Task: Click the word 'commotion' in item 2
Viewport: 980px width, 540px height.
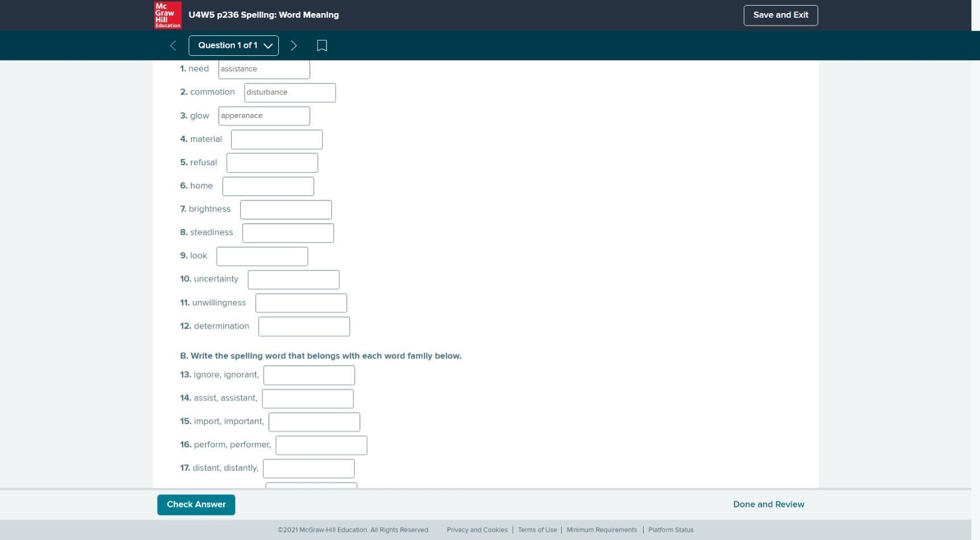Action: (x=212, y=92)
